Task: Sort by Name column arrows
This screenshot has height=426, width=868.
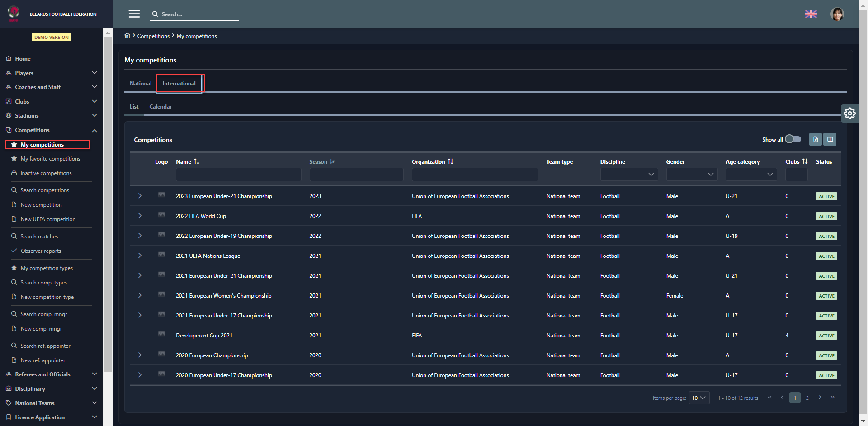Action: click(x=197, y=161)
